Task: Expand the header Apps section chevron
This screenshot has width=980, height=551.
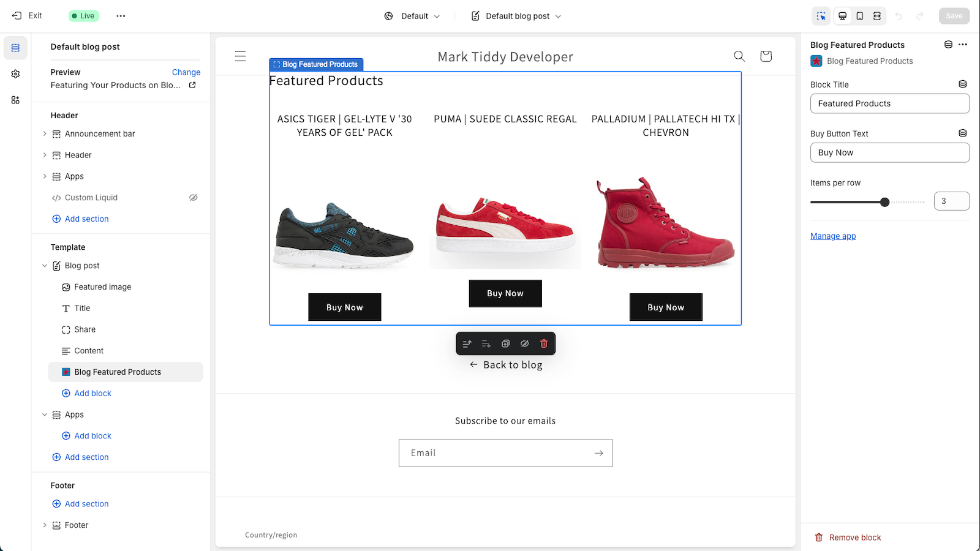Action: [45, 176]
